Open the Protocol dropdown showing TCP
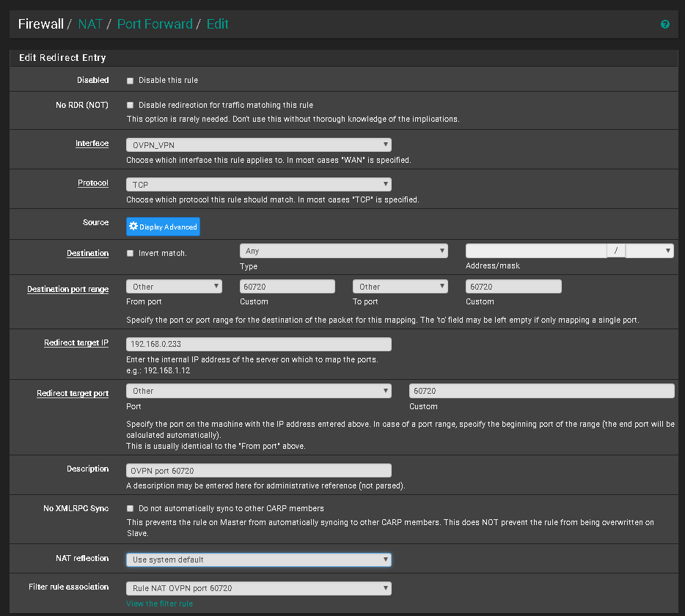Screen dimensions: 685x616 click(258, 185)
